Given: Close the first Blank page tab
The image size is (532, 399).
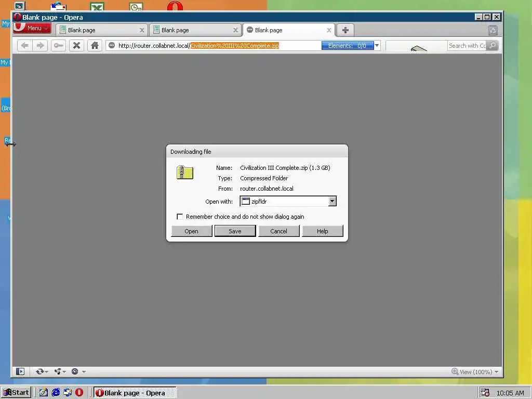Looking at the screenshot, I should click(142, 30).
